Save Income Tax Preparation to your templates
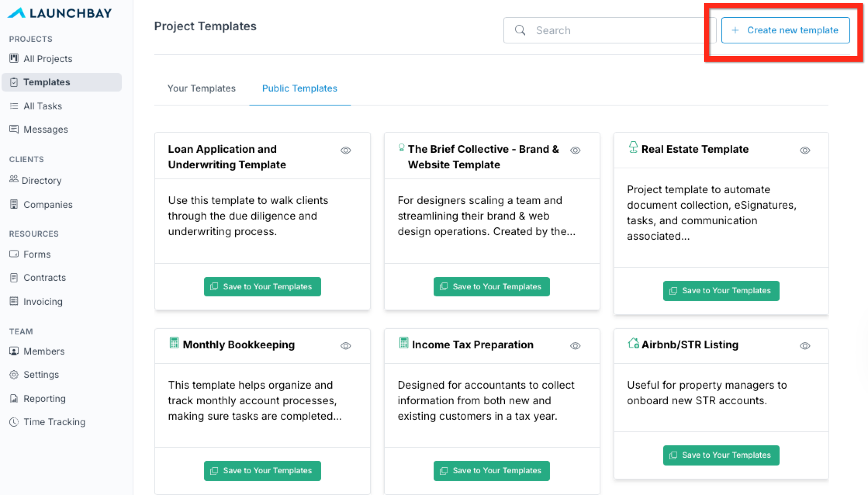Viewport: 868px width, 495px height. (x=491, y=471)
